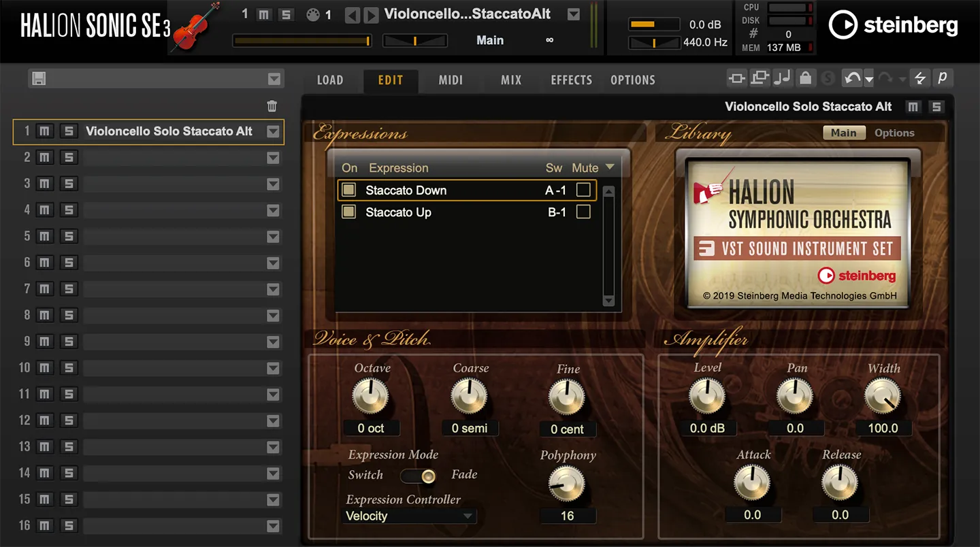The width and height of the screenshot is (980, 547).
Task: Click the Pan knob
Action: point(795,397)
